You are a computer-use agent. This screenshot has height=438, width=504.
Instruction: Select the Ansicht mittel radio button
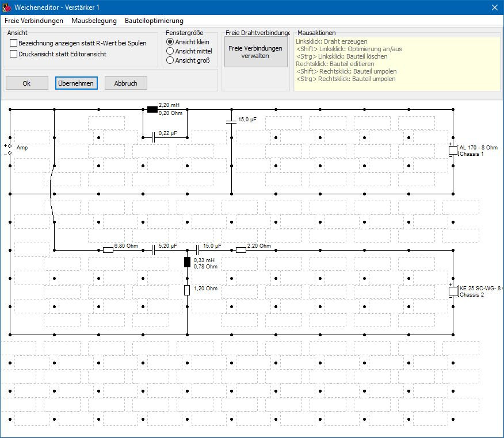coord(170,51)
